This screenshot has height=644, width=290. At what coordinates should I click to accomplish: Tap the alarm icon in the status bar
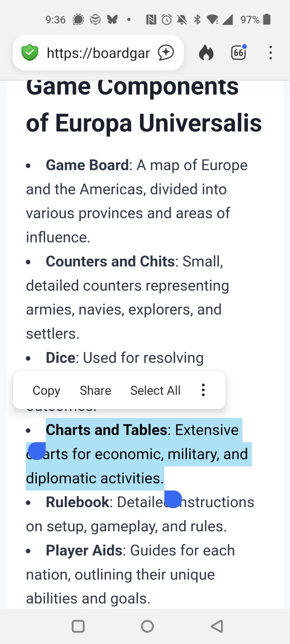click(x=167, y=20)
